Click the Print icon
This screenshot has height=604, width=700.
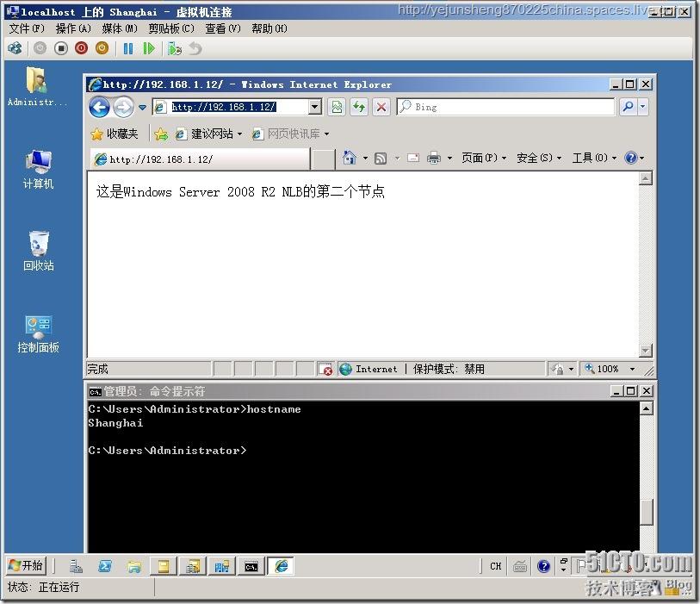click(x=433, y=158)
